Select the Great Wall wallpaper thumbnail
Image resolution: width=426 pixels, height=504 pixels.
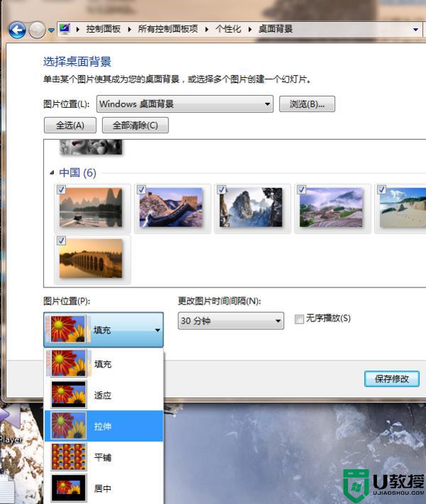tap(171, 208)
